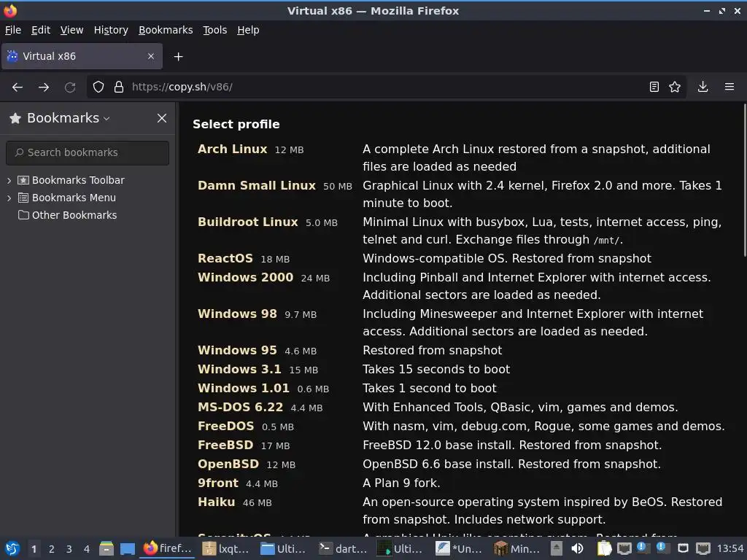Launch the MS-DOS 6.22 profile
This screenshot has width=747, height=560.
(241, 408)
